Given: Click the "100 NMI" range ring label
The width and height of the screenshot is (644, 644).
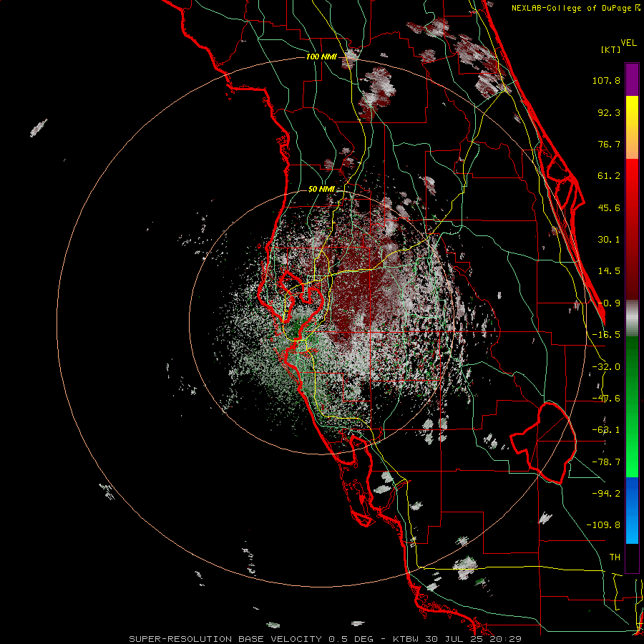Looking at the screenshot, I should [x=321, y=57].
